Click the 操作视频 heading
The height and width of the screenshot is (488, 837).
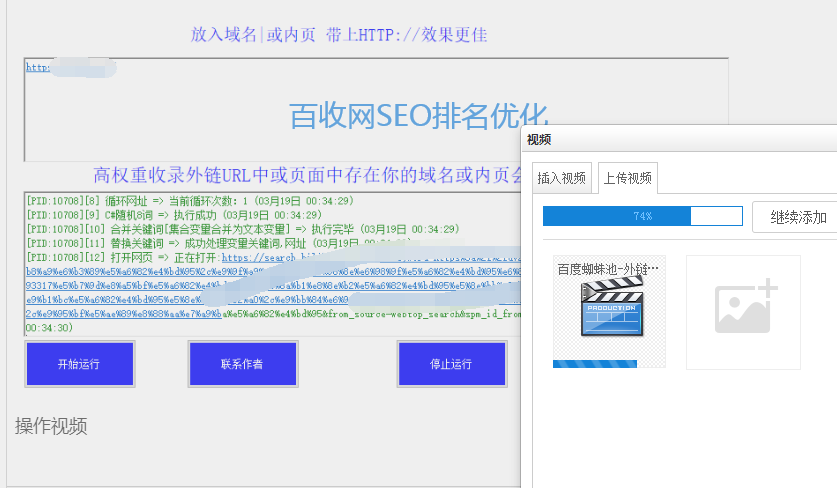click(51, 426)
